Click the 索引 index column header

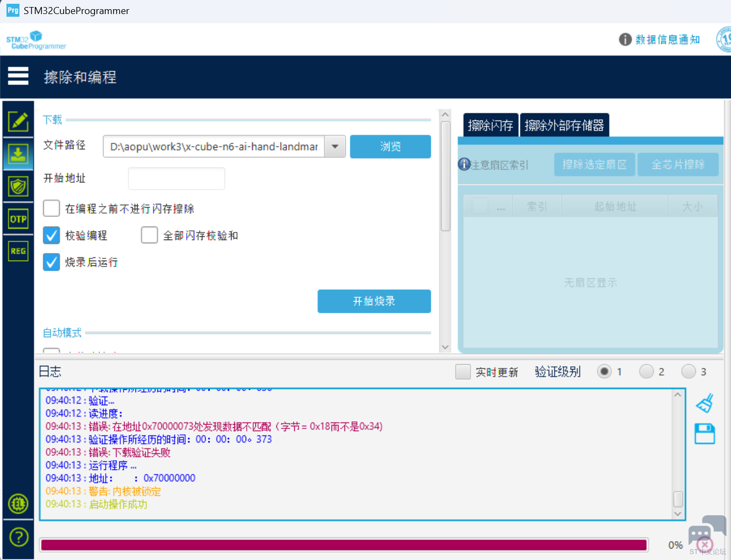[537, 206]
